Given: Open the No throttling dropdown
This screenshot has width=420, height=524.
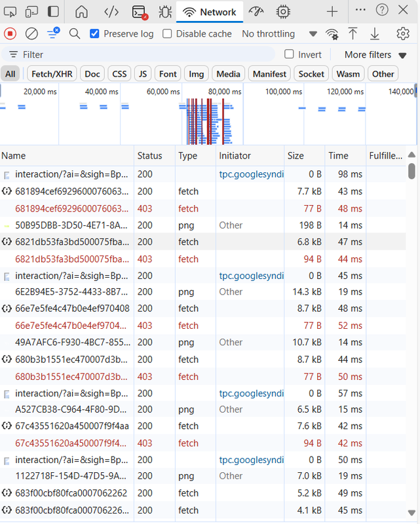Looking at the screenshot, I should [x=279, y=34].
